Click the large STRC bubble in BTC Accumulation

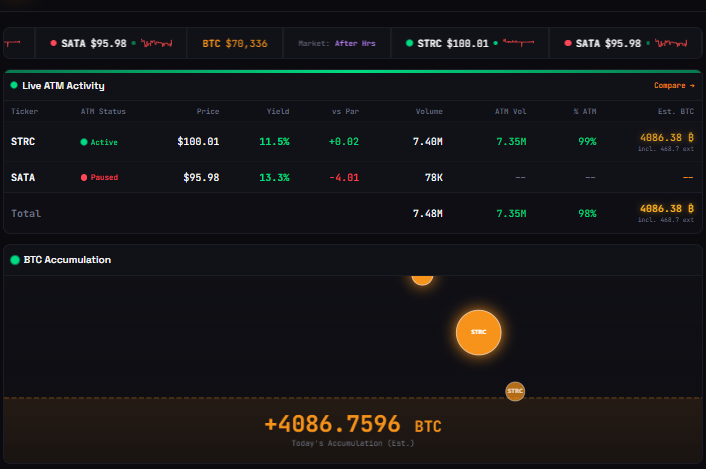tap(478, 332)
